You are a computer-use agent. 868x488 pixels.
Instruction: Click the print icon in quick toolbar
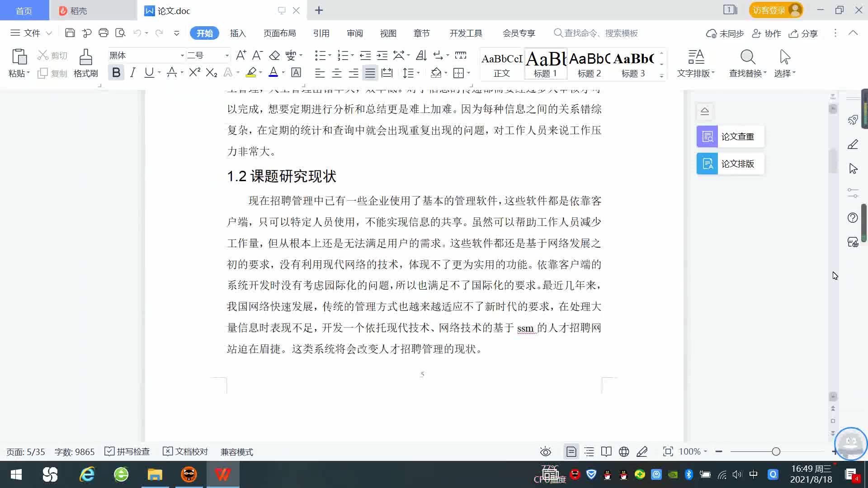pos(104,33)
